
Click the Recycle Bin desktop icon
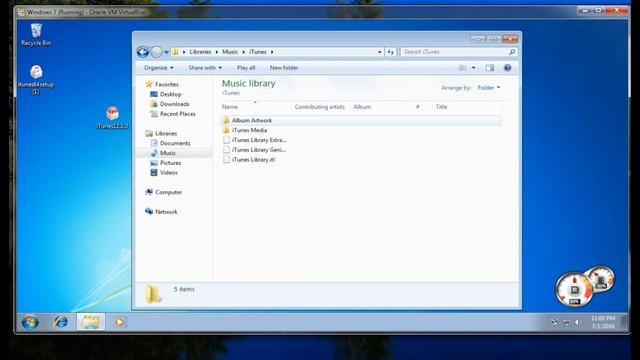(36, 34)
